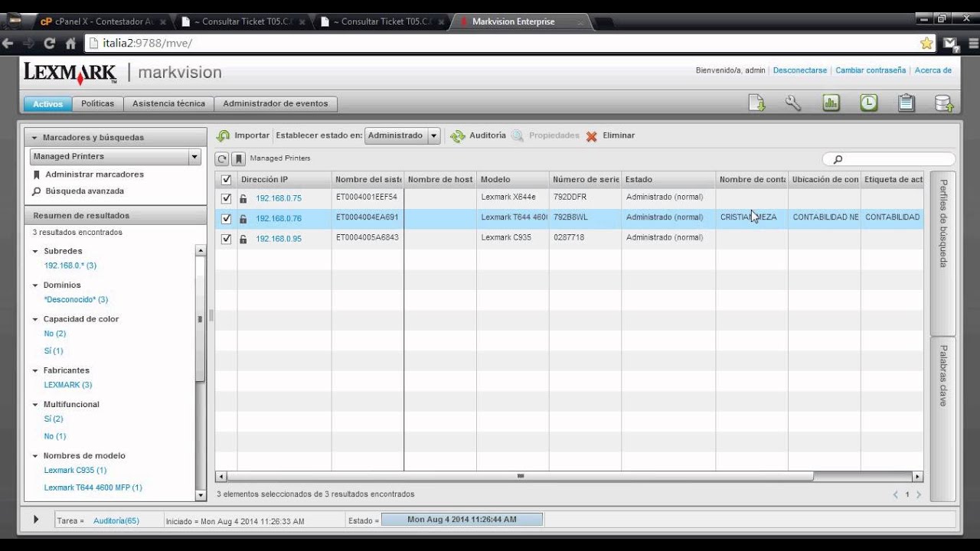Open the Acerca de link
This screenshot has height=551, width=980.
pos(933,70)
